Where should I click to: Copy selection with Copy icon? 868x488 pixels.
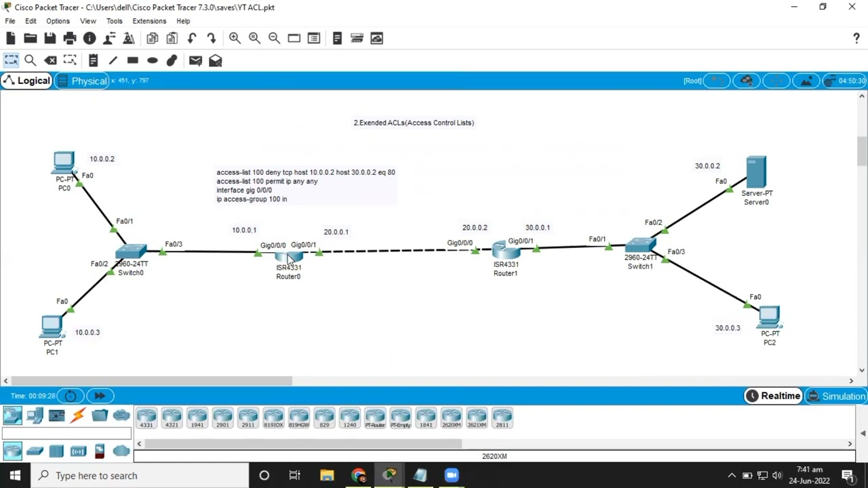pos(152,39)
